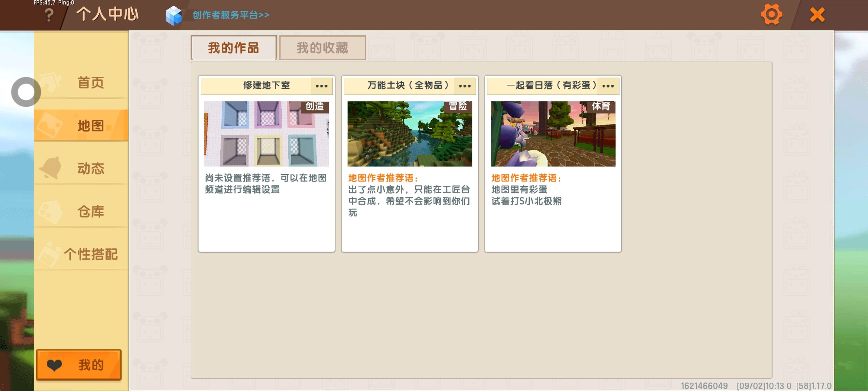Open the 修建地下室 map thumbnail
Viewport: 868px width, 391px height.
click(267, 134)
